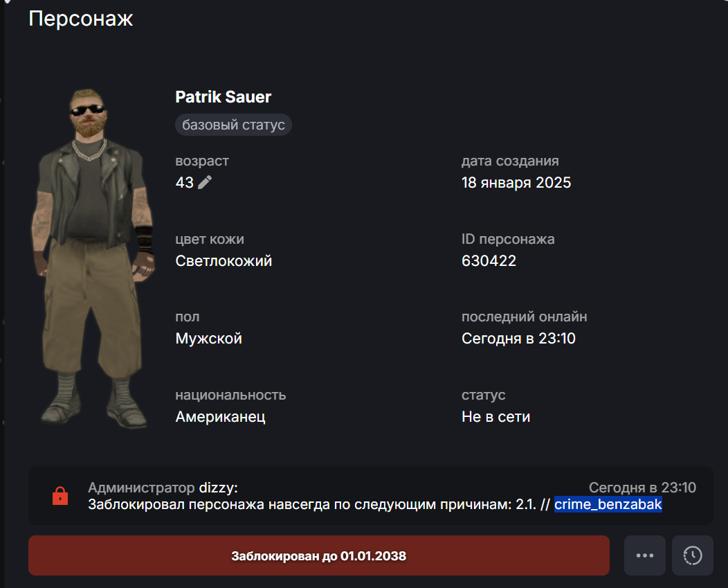This screenshot has width=728, height=588.
Task: Click the 'базовый статус' badge
Action: pos(233,125)
